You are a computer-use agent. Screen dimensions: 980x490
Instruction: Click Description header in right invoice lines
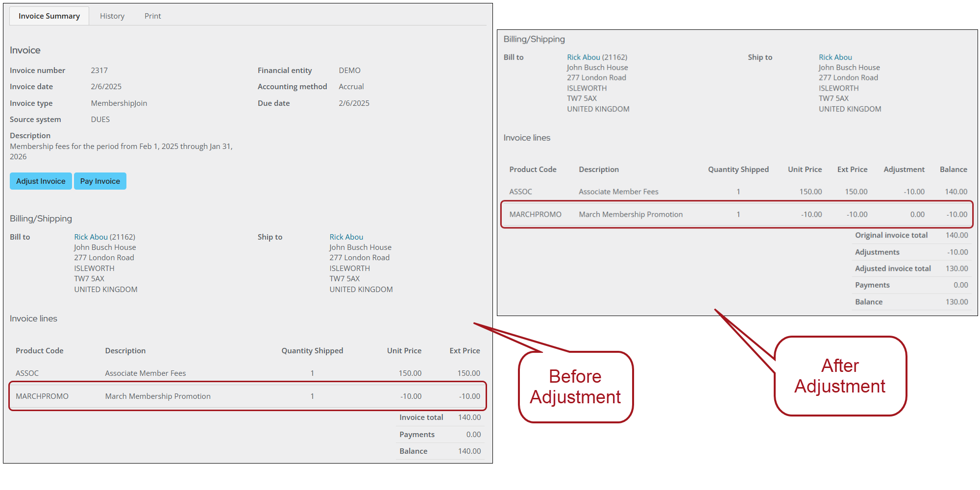coord(598,169)
